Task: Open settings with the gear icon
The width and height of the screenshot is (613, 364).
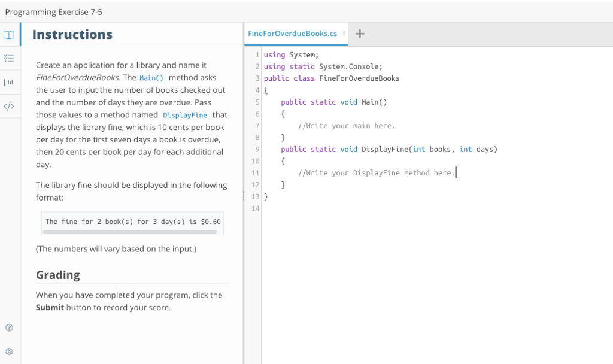Action: click(x=8, y=351)
